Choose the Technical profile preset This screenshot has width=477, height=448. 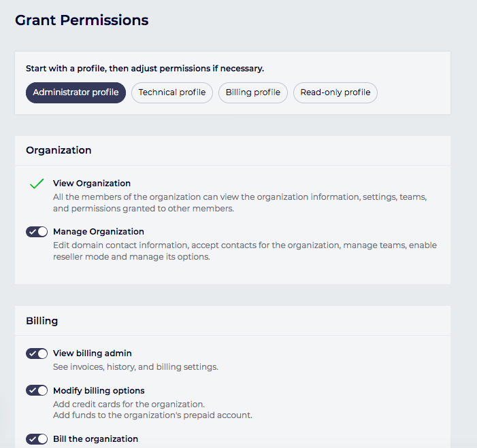tap(172, 92)
